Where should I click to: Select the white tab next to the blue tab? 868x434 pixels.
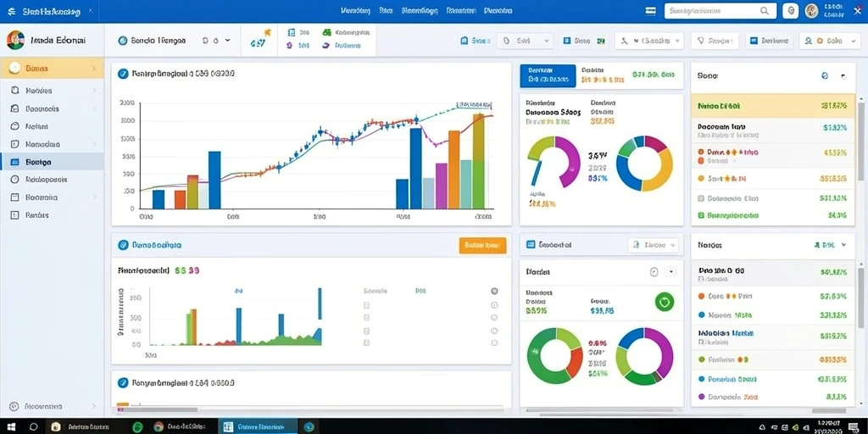(628, 75)
